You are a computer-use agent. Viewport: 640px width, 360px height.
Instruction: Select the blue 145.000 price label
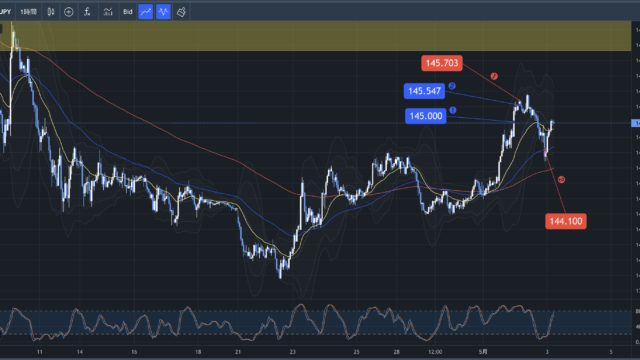tap(426, 116)
